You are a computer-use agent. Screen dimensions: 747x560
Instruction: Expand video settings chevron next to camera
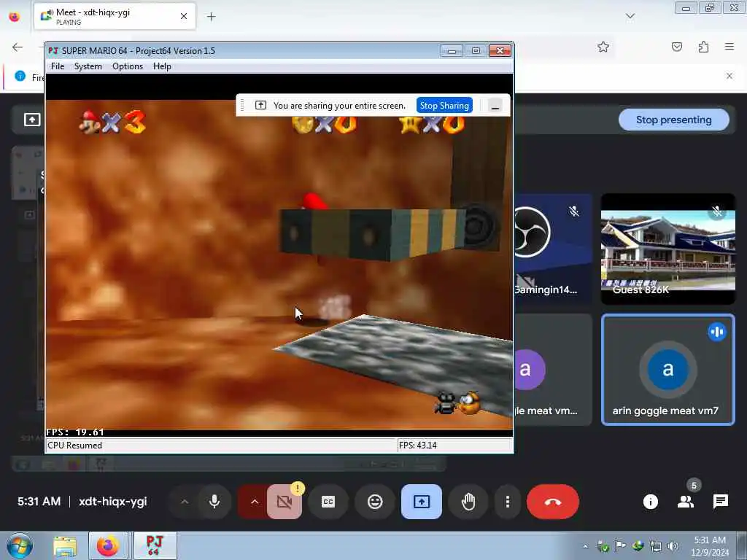coord(255,502)
